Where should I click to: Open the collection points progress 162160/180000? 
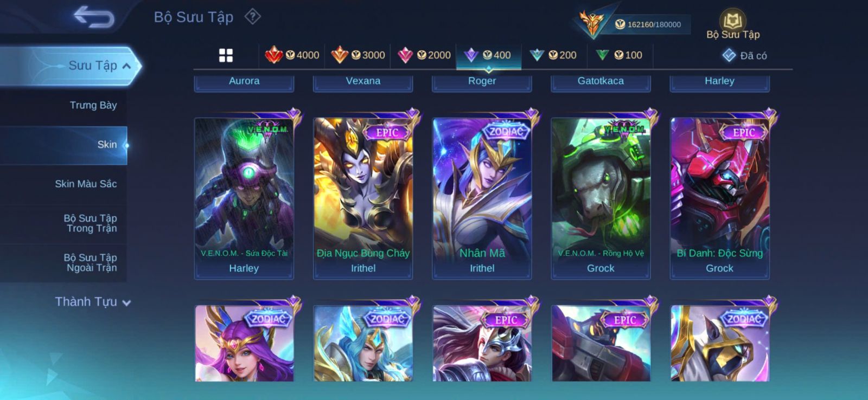(648, 24)
